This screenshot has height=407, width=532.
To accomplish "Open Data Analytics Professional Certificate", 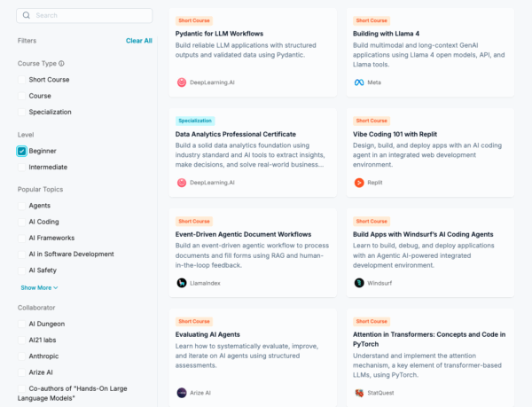I will click(x=236, y=134).
